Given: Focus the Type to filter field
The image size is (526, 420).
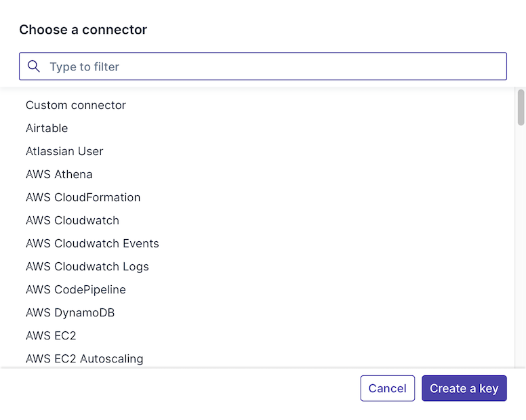Looking at the screenshot, I should [x=271, y=66].
